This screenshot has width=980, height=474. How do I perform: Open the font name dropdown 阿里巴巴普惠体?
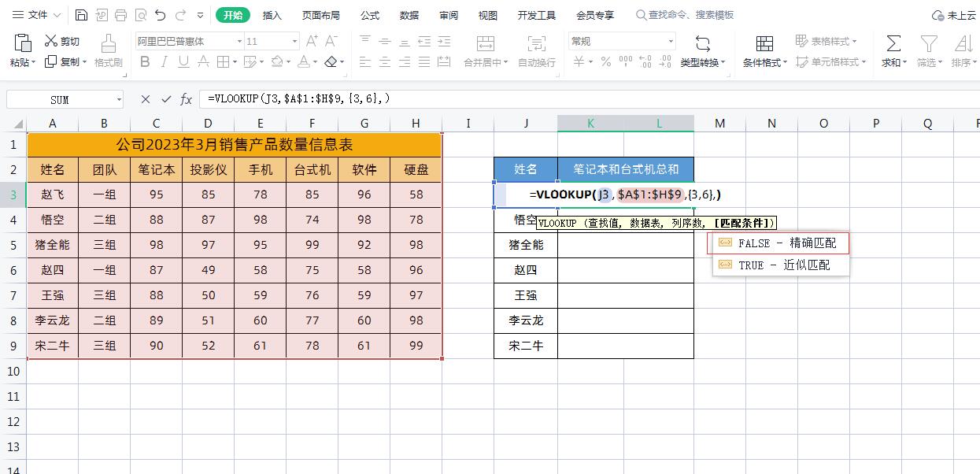tap(239, 41)
